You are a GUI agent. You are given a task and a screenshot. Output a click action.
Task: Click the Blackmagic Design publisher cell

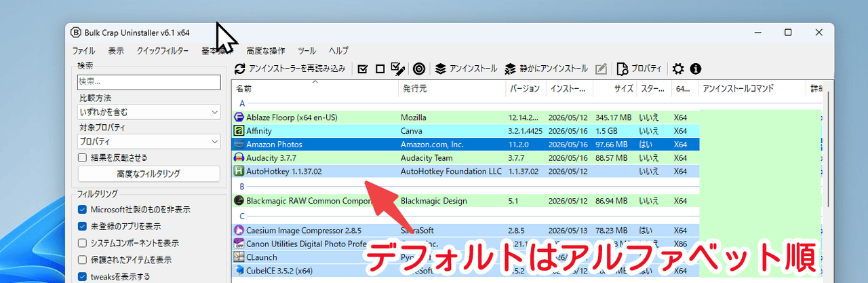433,201
